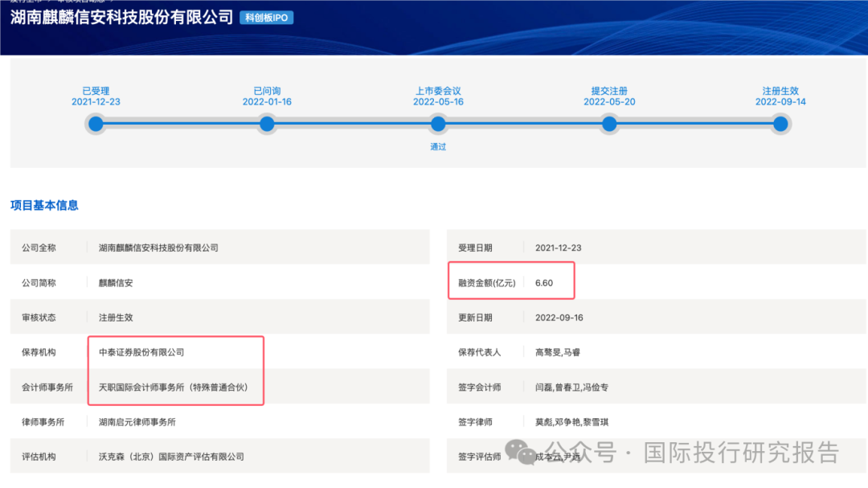
Task: Click the 科创板IPO badge
Action: tap(267, 18)
